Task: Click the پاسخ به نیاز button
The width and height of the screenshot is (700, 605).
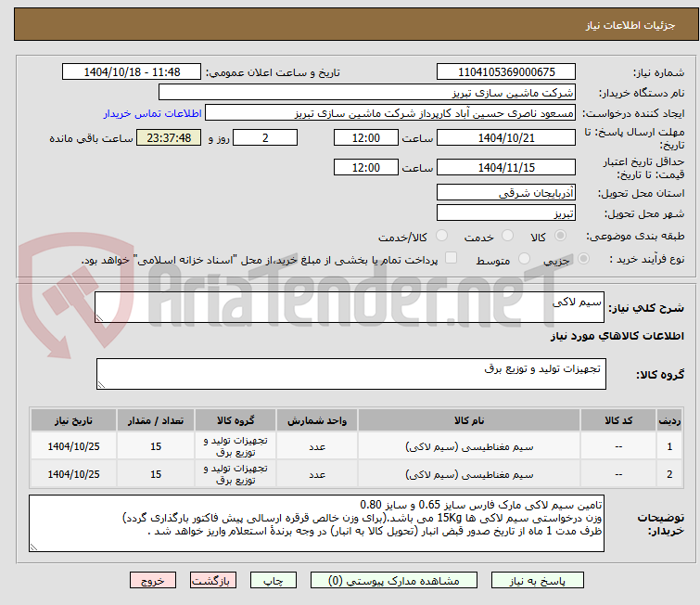Action: pos(538,581)
